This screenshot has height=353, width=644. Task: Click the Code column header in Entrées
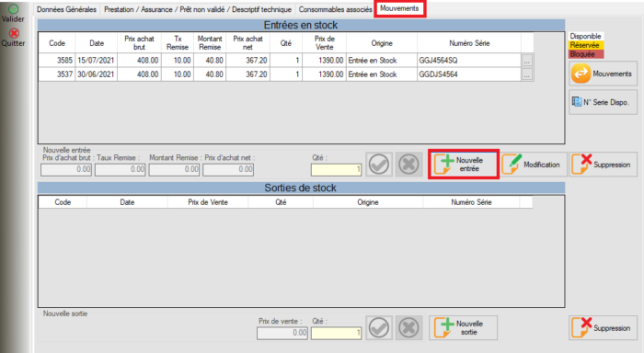click(x=57, y=43)
